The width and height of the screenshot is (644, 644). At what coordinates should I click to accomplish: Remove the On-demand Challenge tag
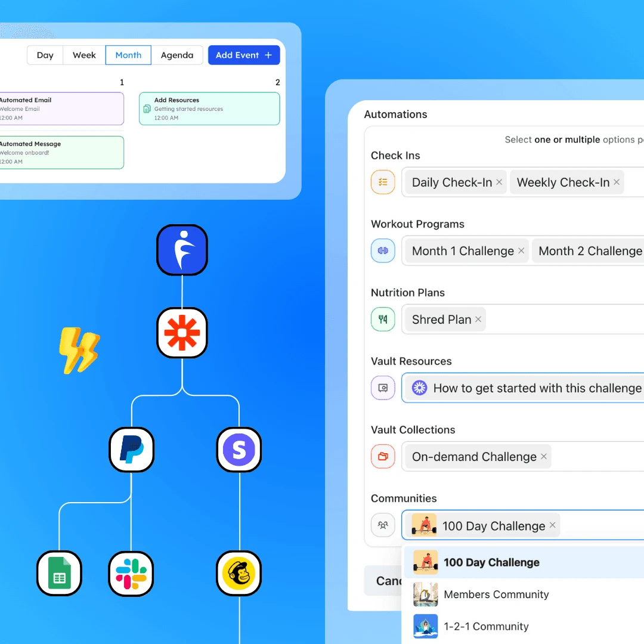point(544,456)
